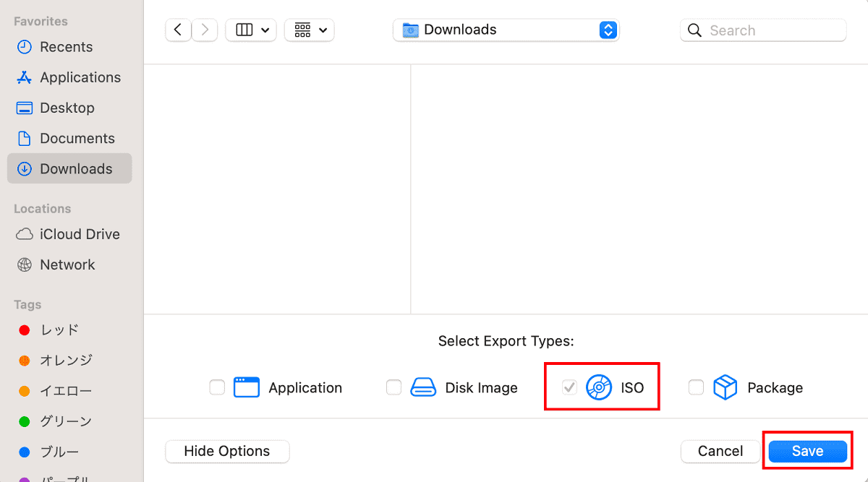
Task: Select Desktop in the sidebar
Action: coord(69,108)
